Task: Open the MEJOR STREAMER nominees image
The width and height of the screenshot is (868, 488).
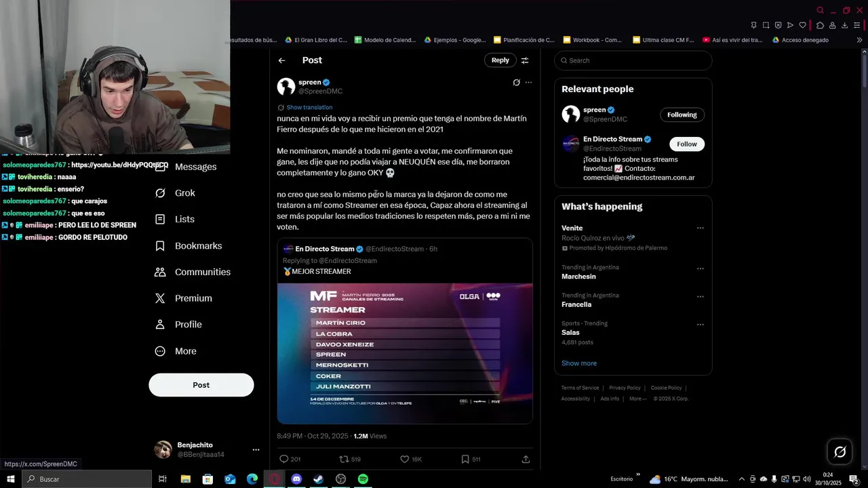Action: pyautogui.click(x=405, y=353)
